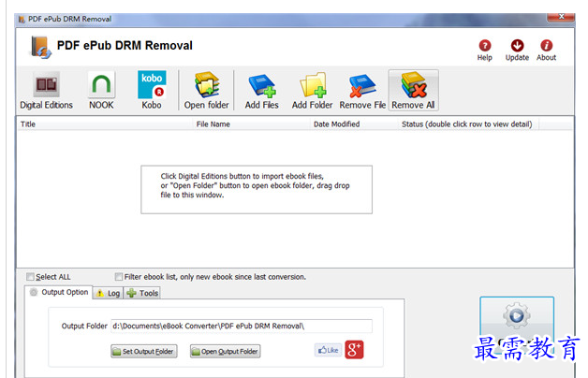The image size is (588, 378).
Task: Click the Facebook Like button
Action: pos(328,350)
